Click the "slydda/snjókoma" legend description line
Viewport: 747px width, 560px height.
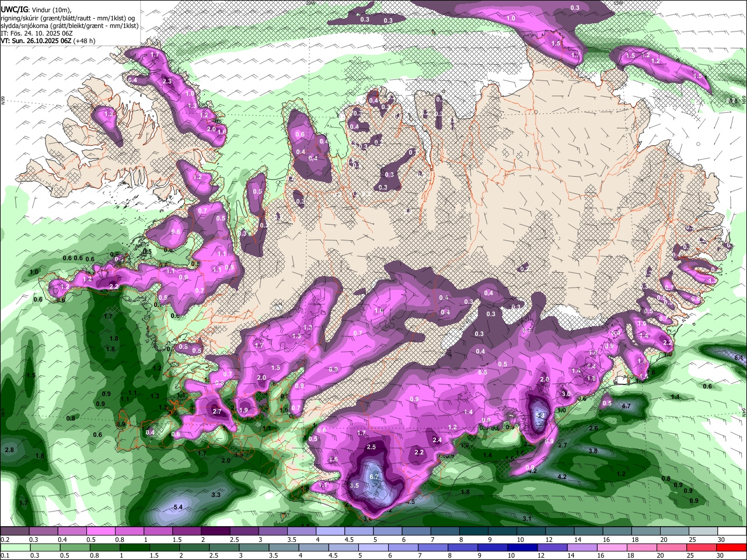click(69, 25)
